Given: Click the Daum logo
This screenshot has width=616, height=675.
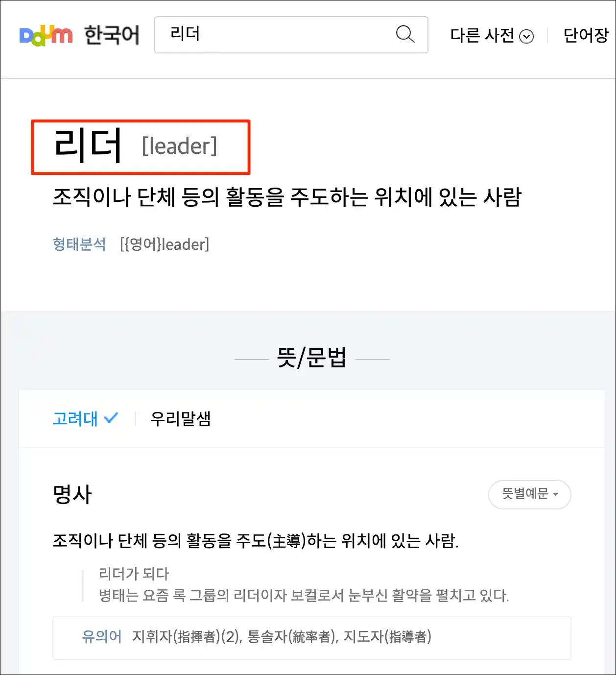Looking at the screenshot, I should tap(46, 35).
